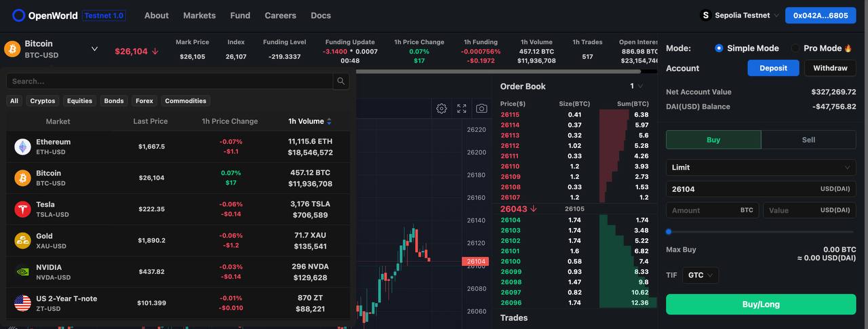This screenshot has width=868, height=329.
Task: Filter markets by Equities
Action: (79, 101)
